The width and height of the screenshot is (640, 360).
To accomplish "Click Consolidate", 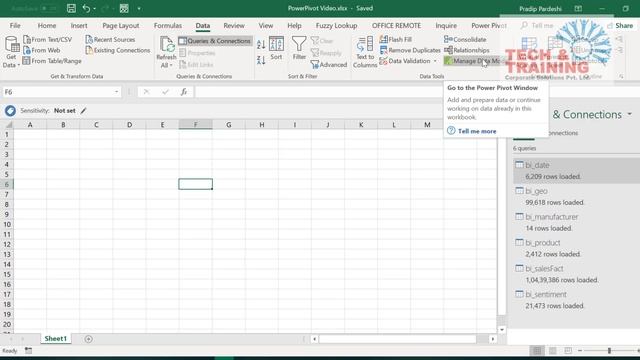I will pos(465,40).
